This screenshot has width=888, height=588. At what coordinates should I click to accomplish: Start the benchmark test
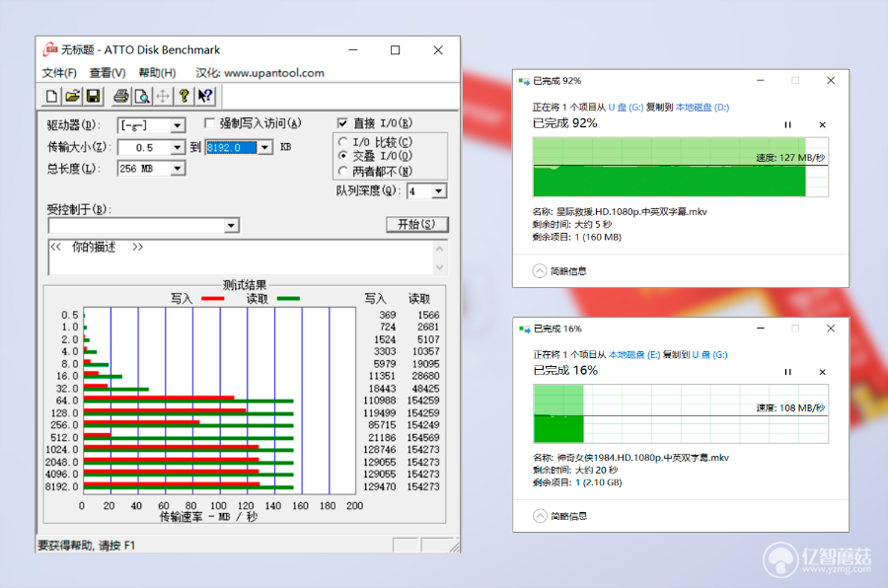[x=416, y=224]
